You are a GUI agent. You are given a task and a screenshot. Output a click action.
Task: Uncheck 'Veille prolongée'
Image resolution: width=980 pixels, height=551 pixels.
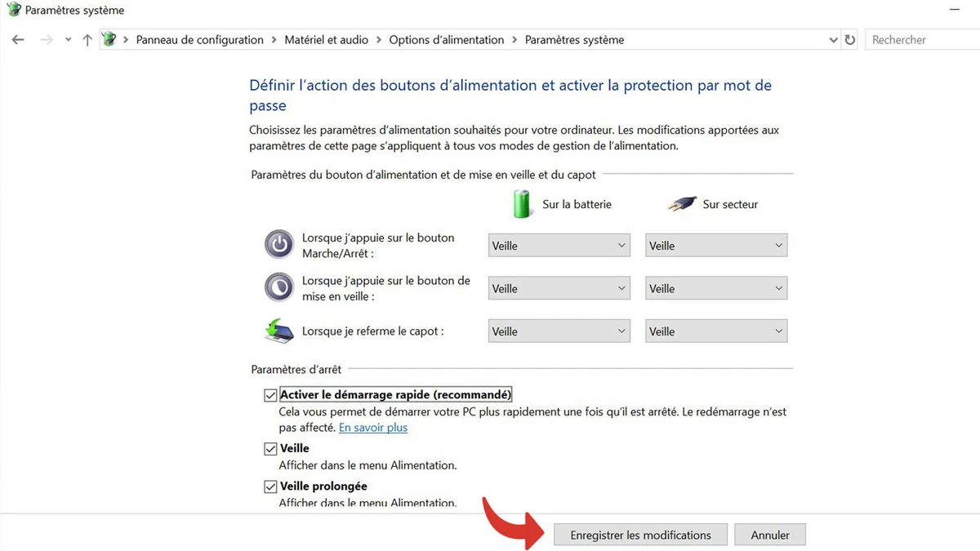(270, 486)
